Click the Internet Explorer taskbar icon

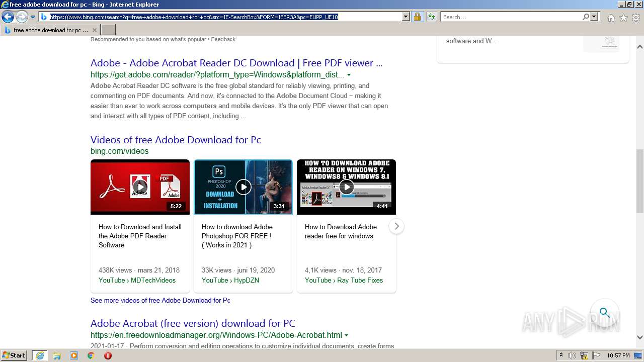click(x=40, y=355)
